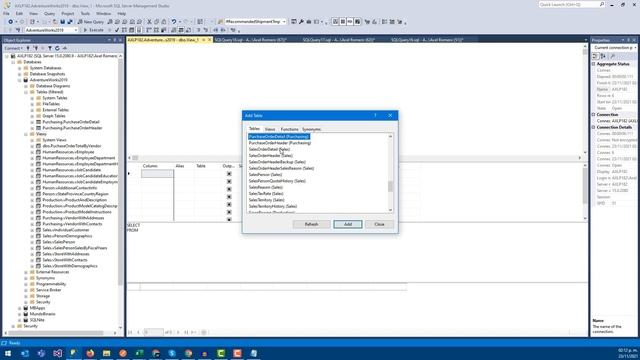Click the Execute button in toolbar
Viewport: 640px width, 360px height.
[93, 30]
